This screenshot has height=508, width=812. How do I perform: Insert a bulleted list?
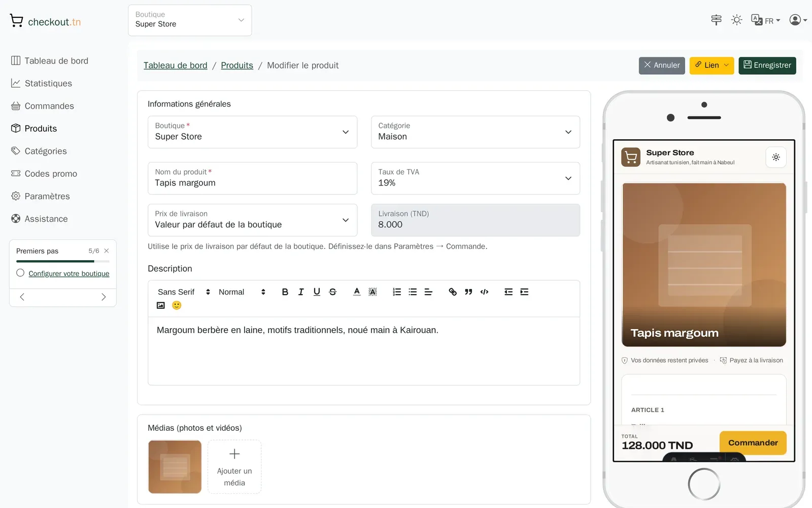pyautogui.click(x=413, y=292)
